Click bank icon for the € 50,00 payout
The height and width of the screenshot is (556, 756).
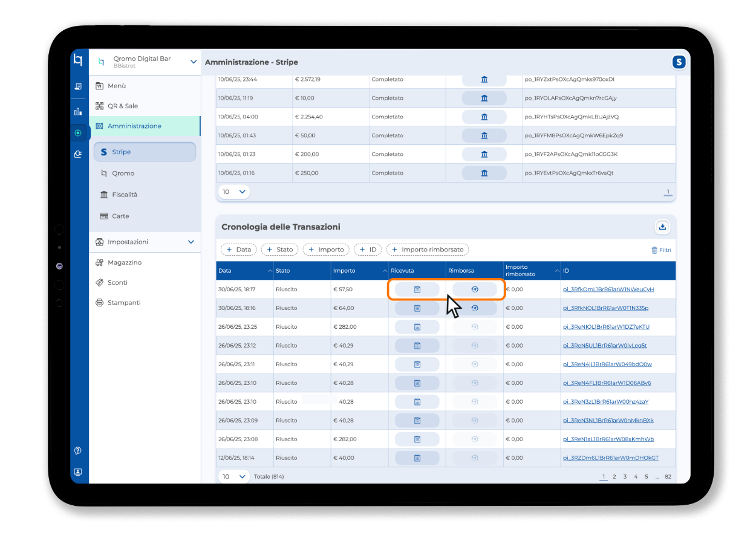point(484,135)
